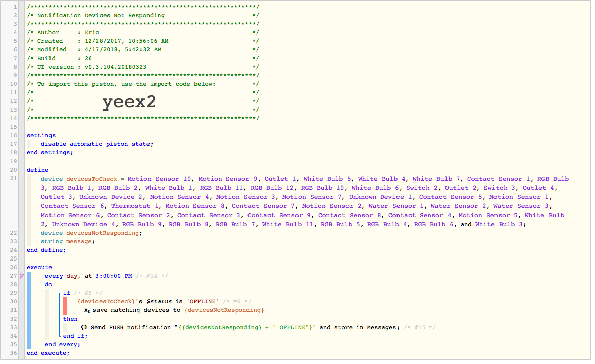
Task: Click Outlet 4 in device list
Action: coord(538,188)
